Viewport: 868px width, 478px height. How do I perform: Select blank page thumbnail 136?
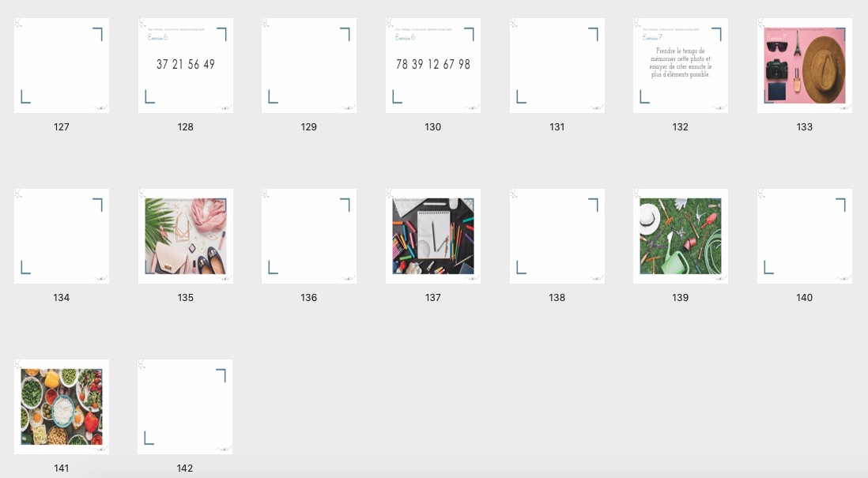(x=309, y=236)
